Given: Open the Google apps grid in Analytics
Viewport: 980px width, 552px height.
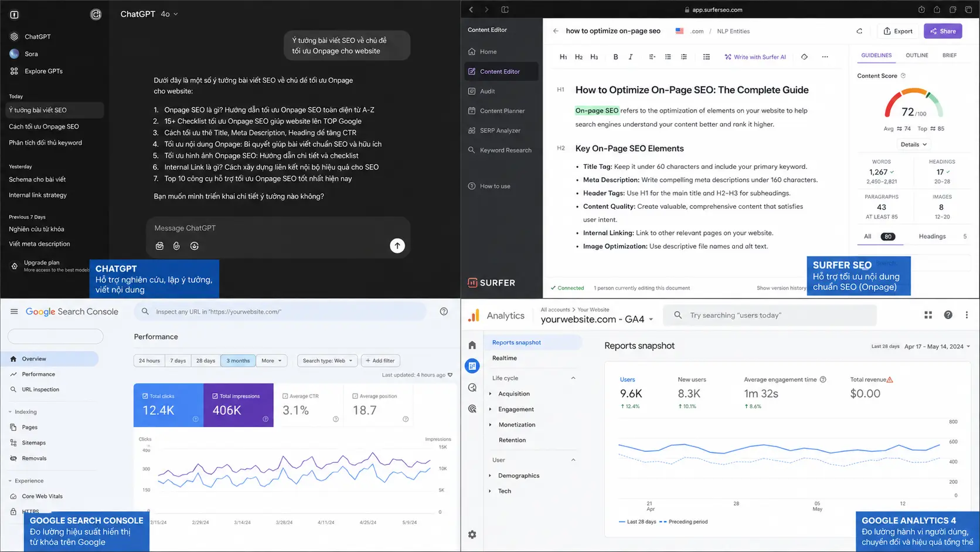Looking at the screenshot, I should 928,315.
